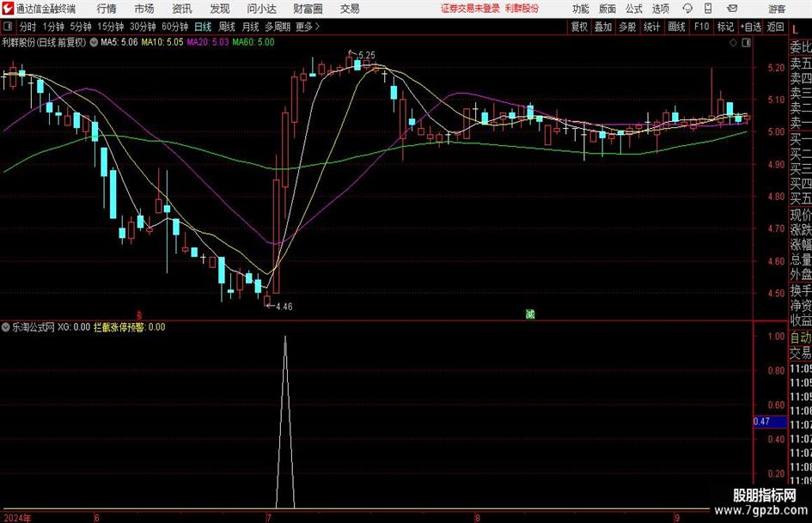Image resolution: width=812 pixels, height=523 pixels.
Task: Open the 问小达 menu
Action: tap(261, 9)
